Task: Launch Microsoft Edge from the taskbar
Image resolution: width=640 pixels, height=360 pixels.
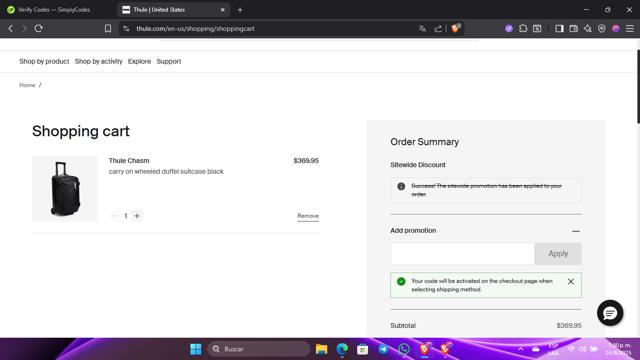Action: click(342, 349)
